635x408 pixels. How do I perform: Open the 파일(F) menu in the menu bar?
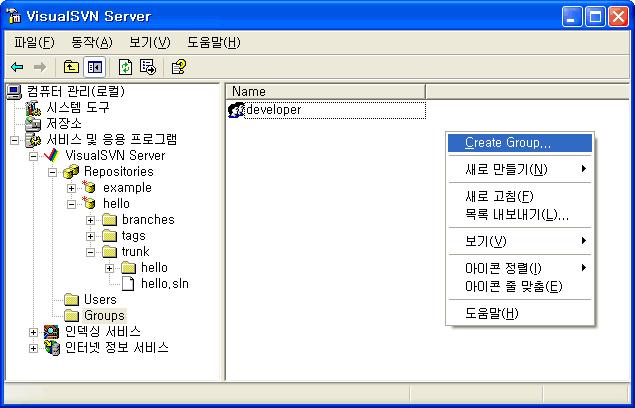[x=34, y=42]
